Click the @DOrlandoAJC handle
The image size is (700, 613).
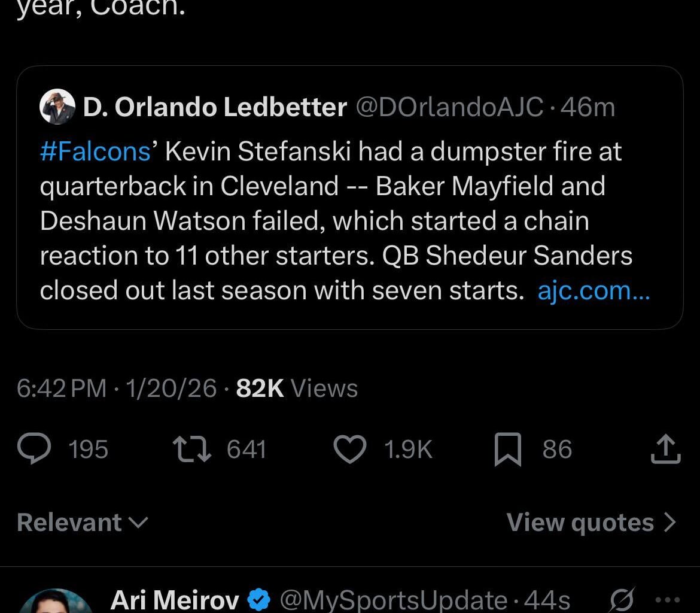pyautogui.click(x=451, y=107)
